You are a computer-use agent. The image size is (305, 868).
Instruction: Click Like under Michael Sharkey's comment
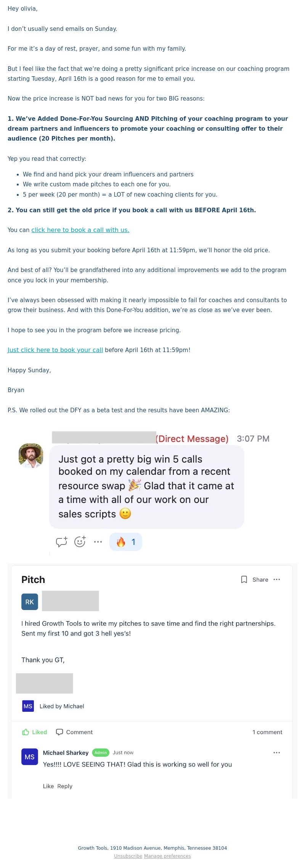[48, 786]
